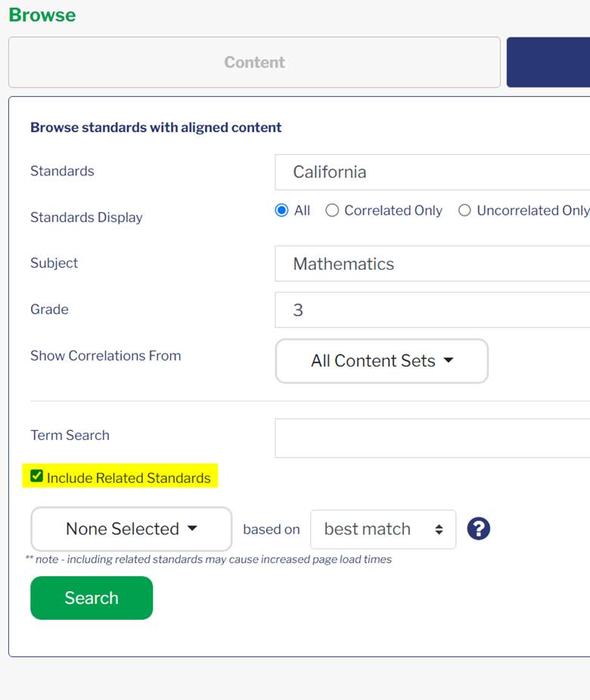The height and width of the screenshot is (700, 590).
Task: Open the Subject dropdown showing Mathematics
Action: 433,264
